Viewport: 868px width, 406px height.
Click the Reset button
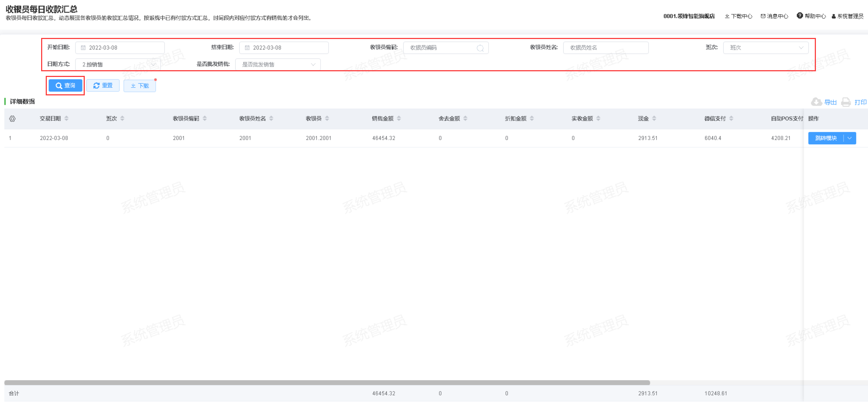point(103,86)
